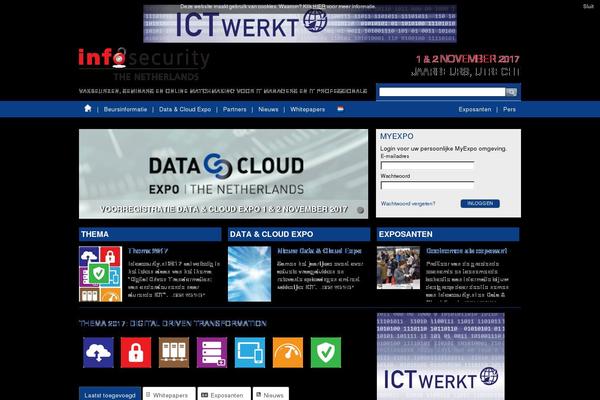Image resolution: width=600 pixels, height=400 pixels.
Task: Click the Infosecurity Netherlands logo
Action: point(144,64)
